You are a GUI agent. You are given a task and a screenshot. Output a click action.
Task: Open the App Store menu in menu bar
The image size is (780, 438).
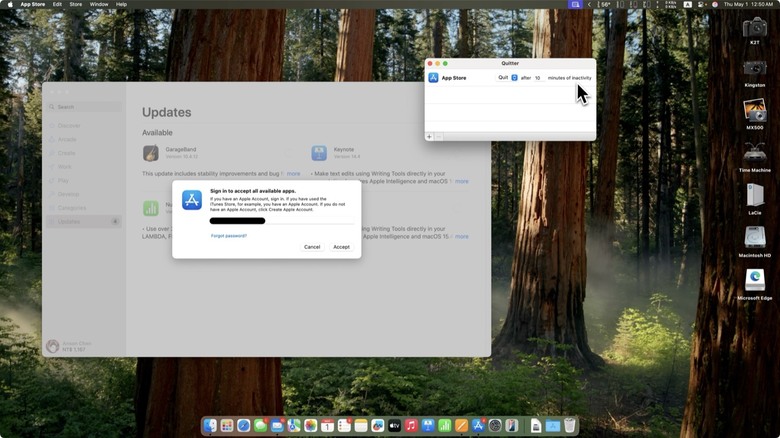[x=33, y=4]
